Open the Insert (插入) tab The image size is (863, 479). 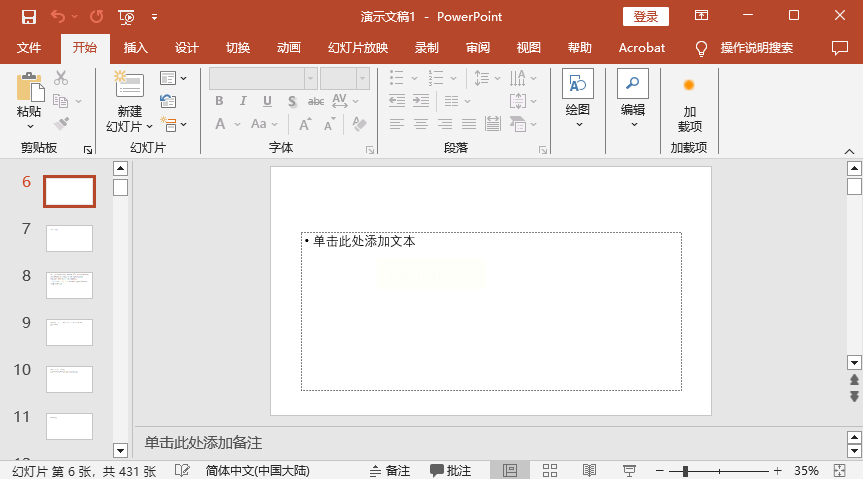[x=135, y=47]
